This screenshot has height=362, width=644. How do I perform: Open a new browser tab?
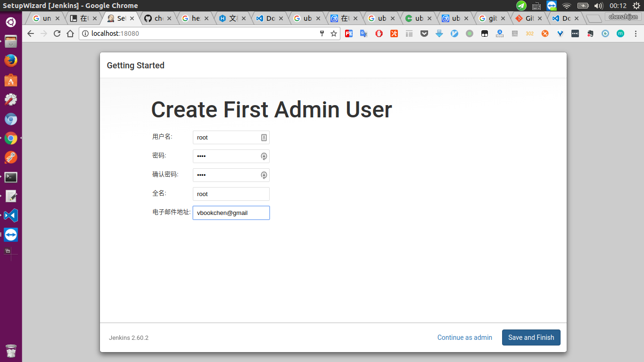click(x=594, y=19)
